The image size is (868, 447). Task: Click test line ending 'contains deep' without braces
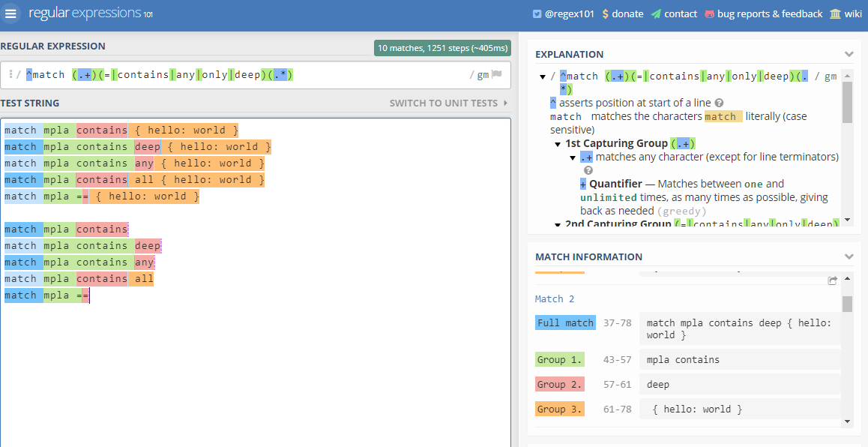pos(82,245)
